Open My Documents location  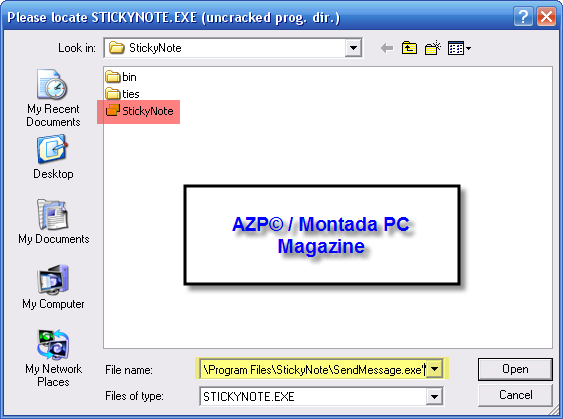pos(53,222)
